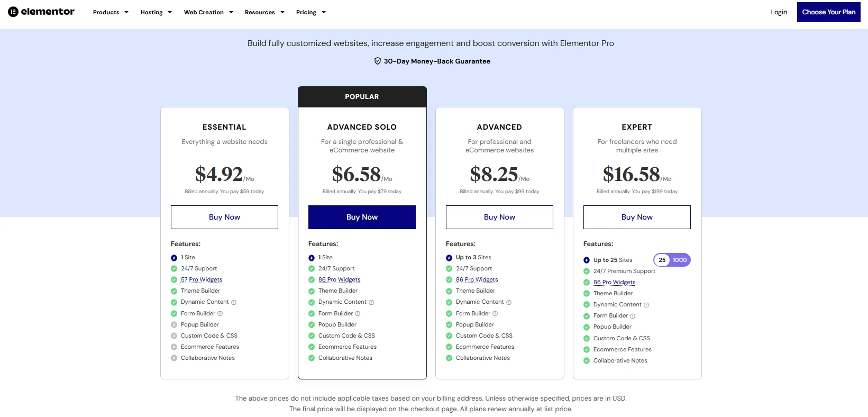The height and width of the screenshot is (417, 868).
Task: Switch Expert plan to 1000 sites
Action: 680,260
